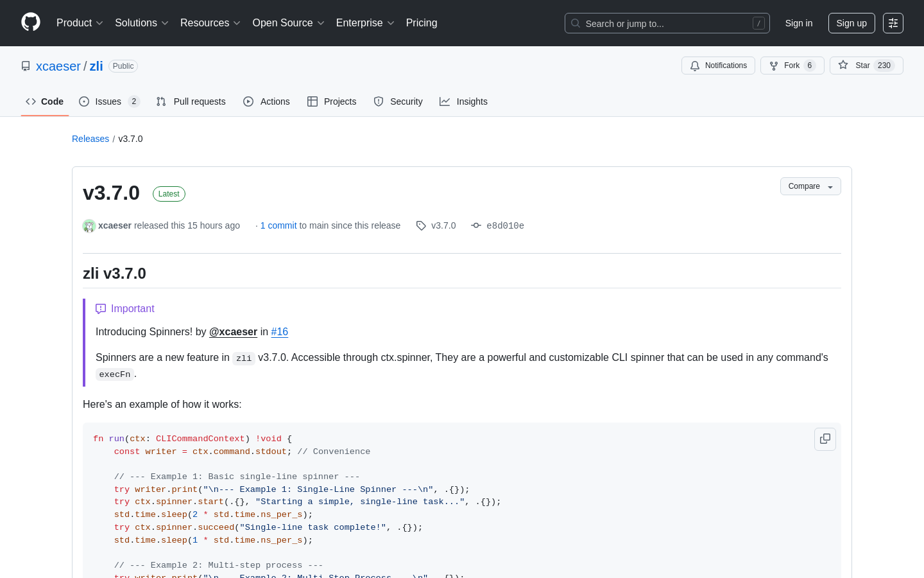924x578 pixels.
Task: Click the Notifications bell button
Action: [x=718, y=66]
